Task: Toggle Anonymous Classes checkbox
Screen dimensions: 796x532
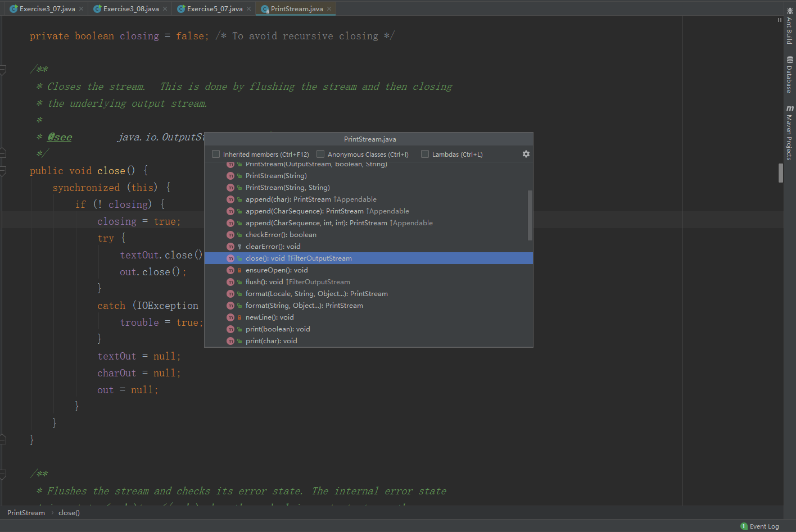Action: coord(320,154)
